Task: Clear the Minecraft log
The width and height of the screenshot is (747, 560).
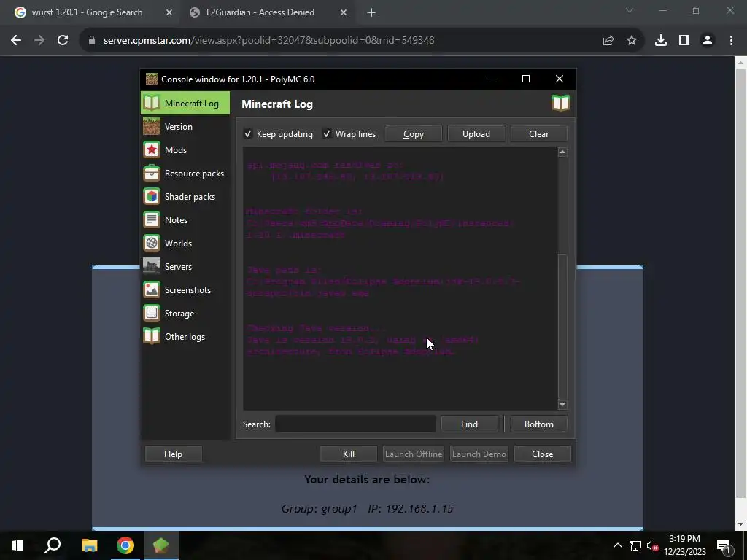Action: [x=539, y=134]
